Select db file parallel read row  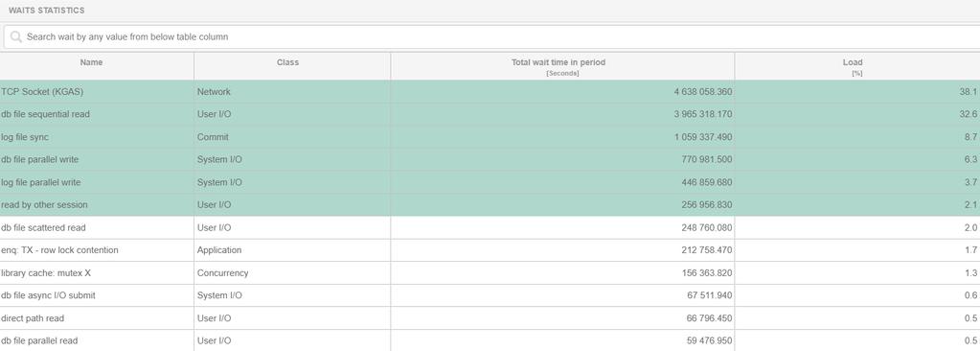(490, 340)
